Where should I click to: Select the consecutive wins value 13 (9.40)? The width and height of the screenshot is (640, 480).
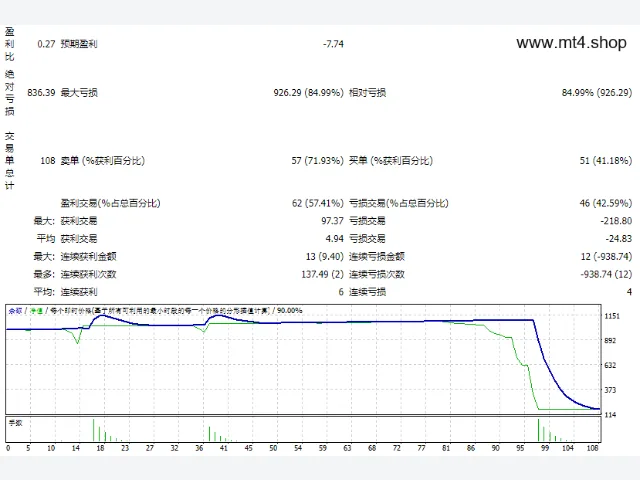click(324, 256)
